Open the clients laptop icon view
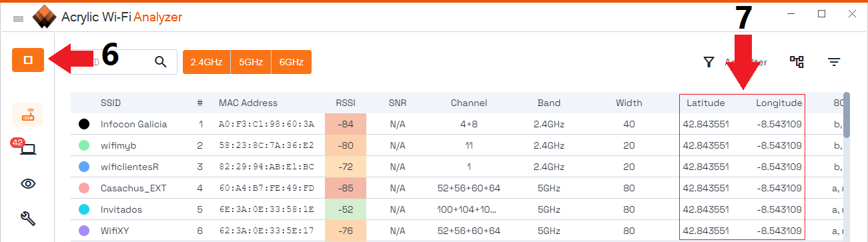This screenshot has height=242, width=868. [27, 149]
